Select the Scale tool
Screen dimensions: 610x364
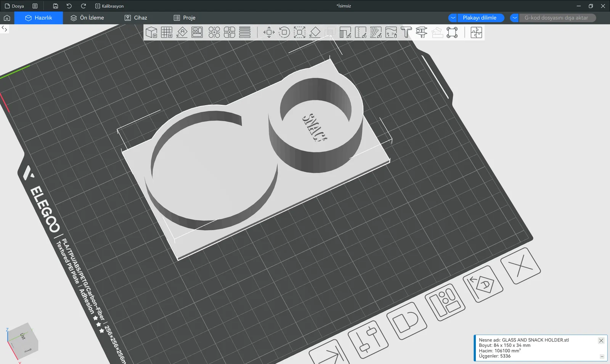(x=300, y=32)
